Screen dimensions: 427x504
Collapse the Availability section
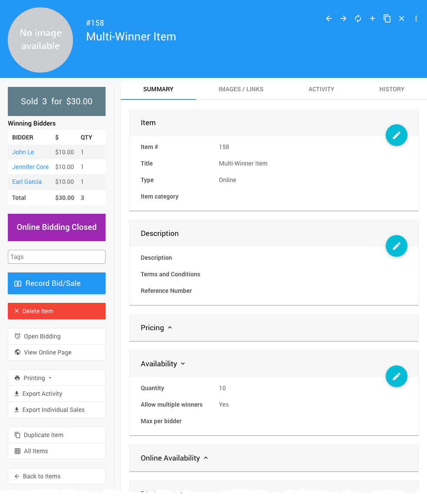(x=163, y=364)
